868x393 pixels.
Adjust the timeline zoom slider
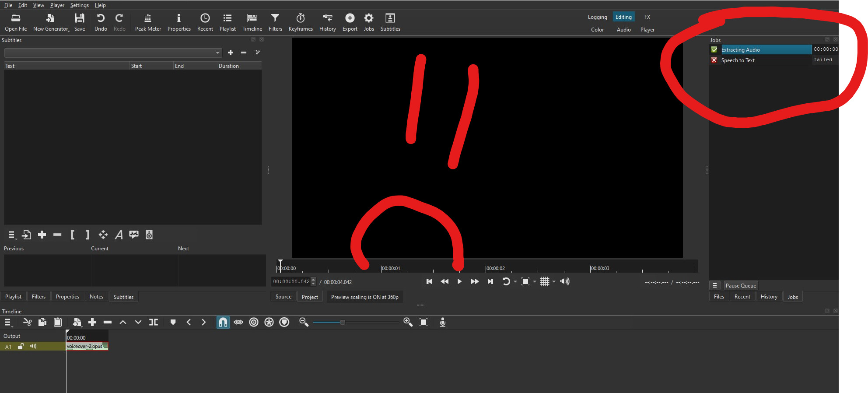coord(343,323)
